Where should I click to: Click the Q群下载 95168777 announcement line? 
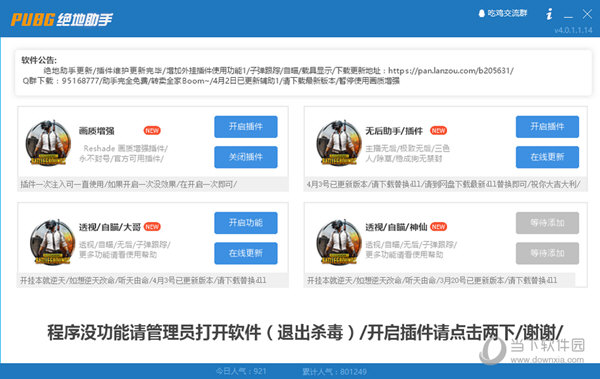(211, 81)
